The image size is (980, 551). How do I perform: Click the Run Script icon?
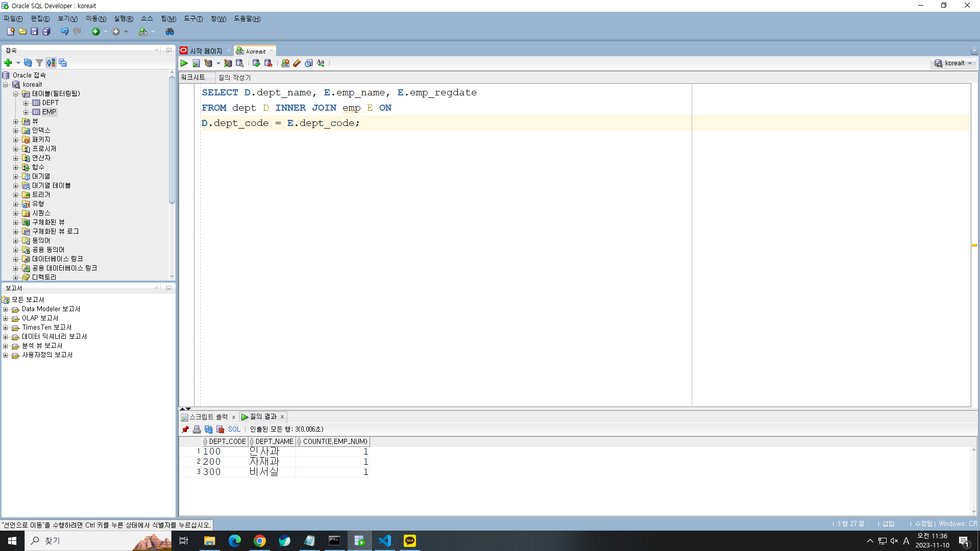pos(196,63)
